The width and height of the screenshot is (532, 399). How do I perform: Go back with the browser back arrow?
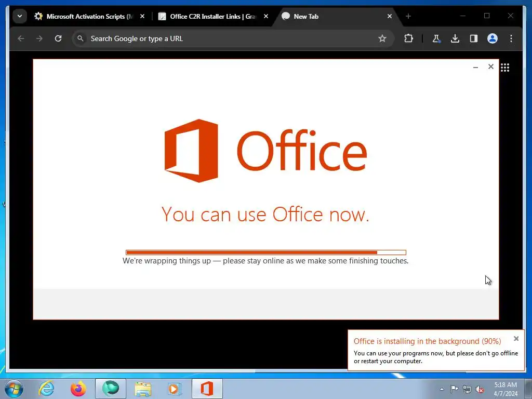21,38
